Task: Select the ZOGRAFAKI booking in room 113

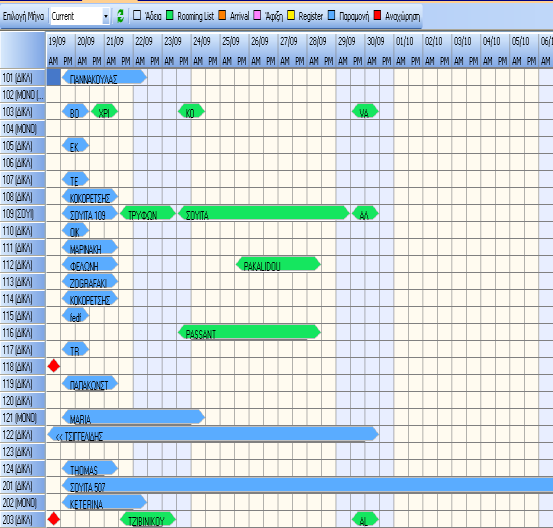Action: pos(90,281)
